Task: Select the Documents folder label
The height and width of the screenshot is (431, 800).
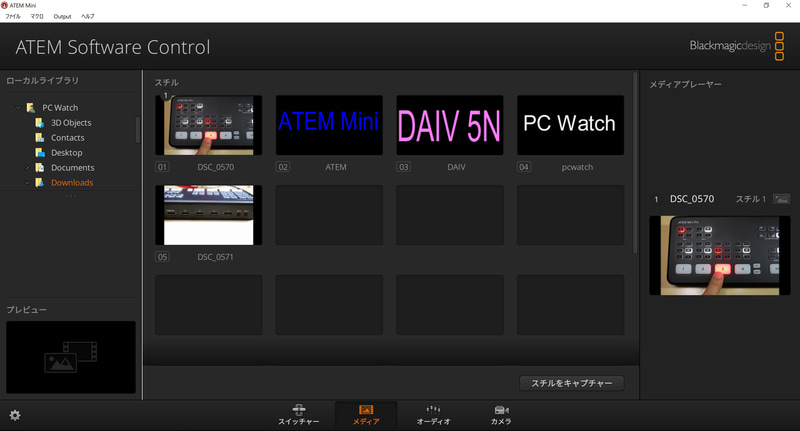Action: click(72, 167)
